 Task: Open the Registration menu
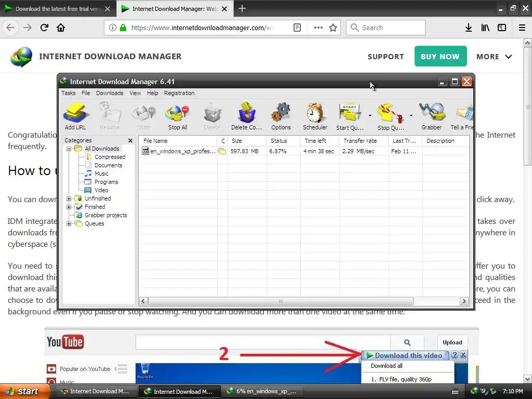pos(179,93)
